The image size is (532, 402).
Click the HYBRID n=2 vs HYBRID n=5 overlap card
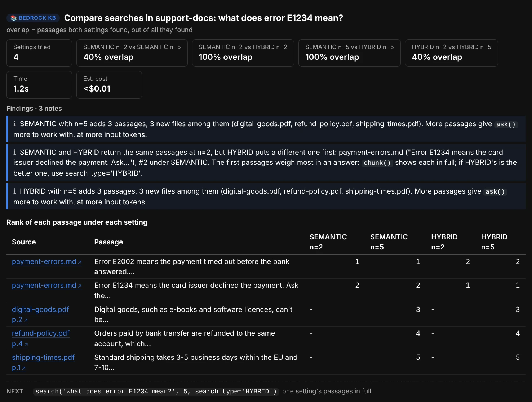(451, 53)
